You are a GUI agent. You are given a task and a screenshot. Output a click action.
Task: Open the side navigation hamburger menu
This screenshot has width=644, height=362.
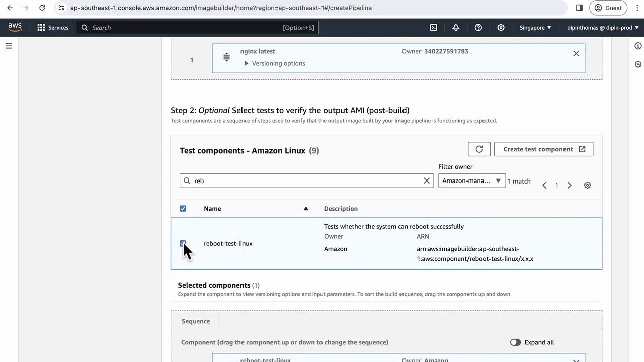point(9,46)
